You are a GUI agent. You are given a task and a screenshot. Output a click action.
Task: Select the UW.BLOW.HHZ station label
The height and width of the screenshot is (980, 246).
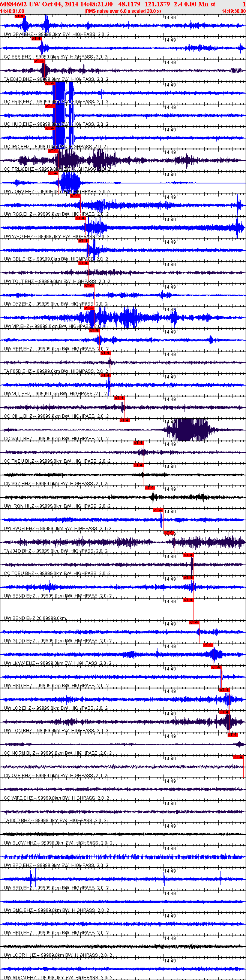click(x=58, y=843)
